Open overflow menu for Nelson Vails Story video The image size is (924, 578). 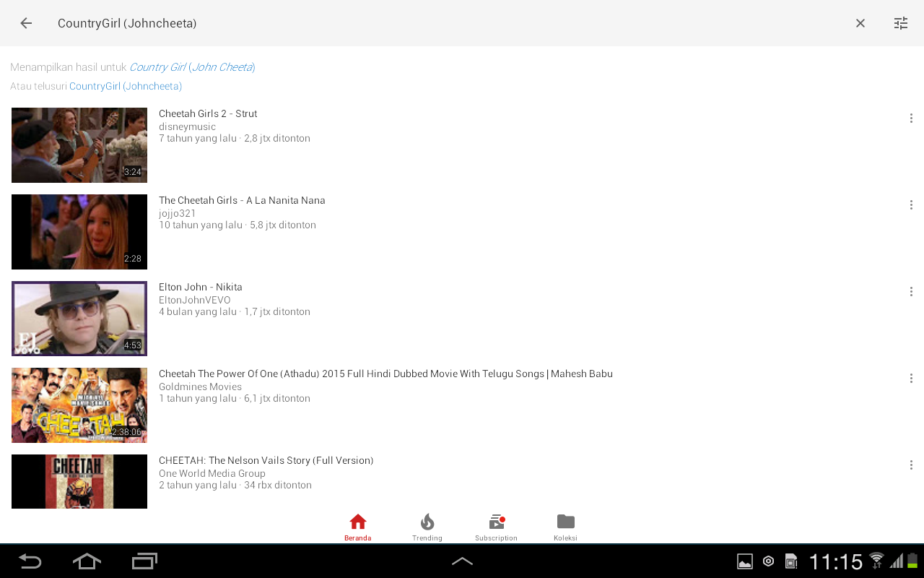[911, 465]
